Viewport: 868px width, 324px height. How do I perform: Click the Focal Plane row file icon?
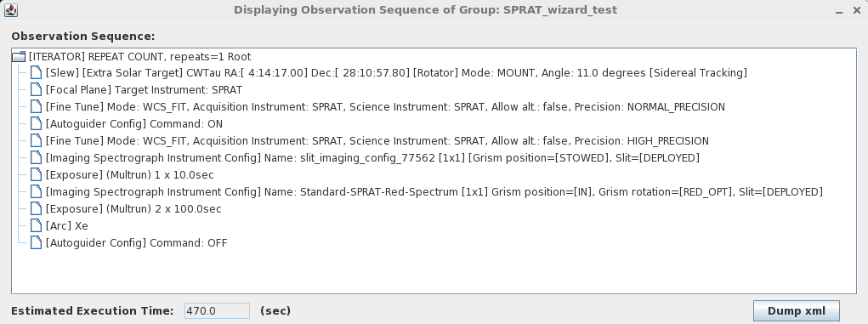(36, 90)
